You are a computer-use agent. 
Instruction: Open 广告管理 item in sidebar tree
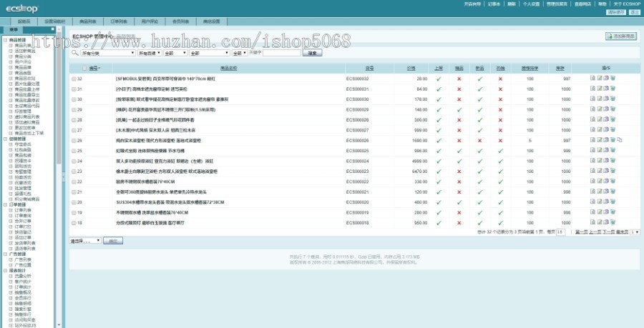click(x=17, y=254)
